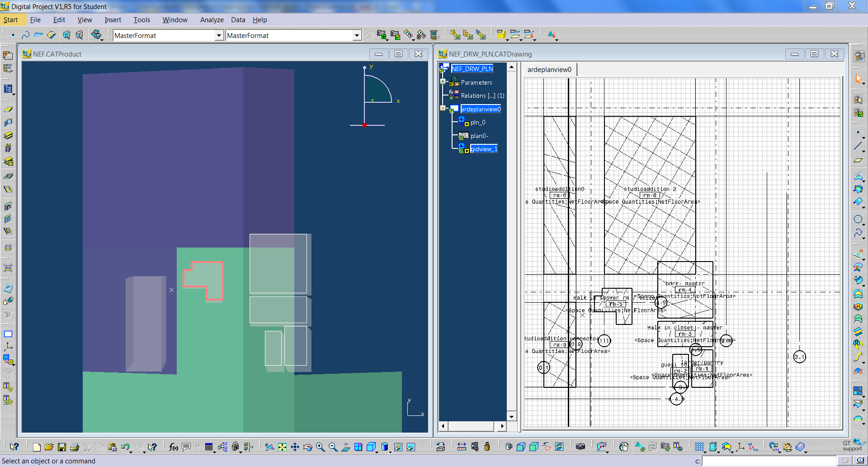The image size is (868, 467).
Task: Paste from clipboard using Paste icon
Action: tap(112, 447)
